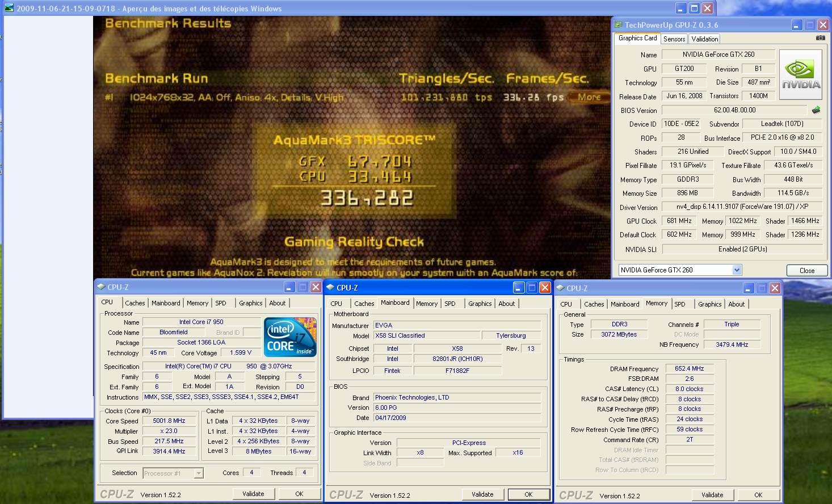
Task: Minimize the GPU-Z window
Action: click(796, 24)
